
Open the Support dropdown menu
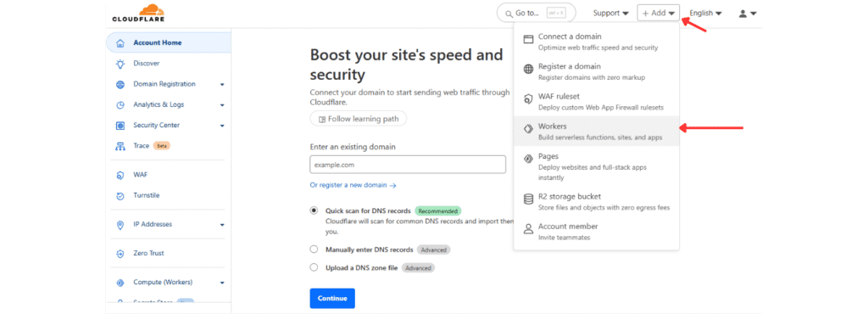point(610,14)
